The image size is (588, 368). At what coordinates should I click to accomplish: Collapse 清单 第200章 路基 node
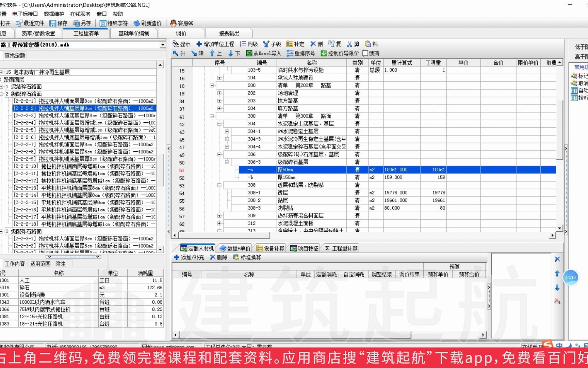click(212, 85)
